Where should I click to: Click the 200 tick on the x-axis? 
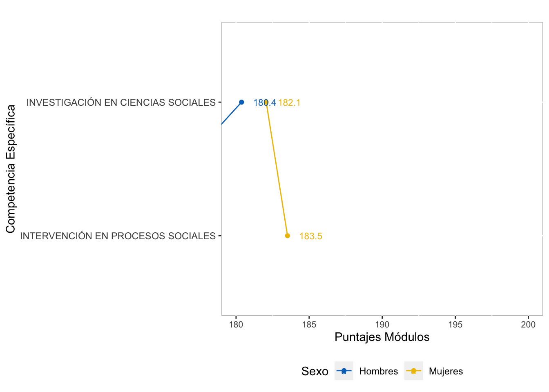click(x=528, y=325)
